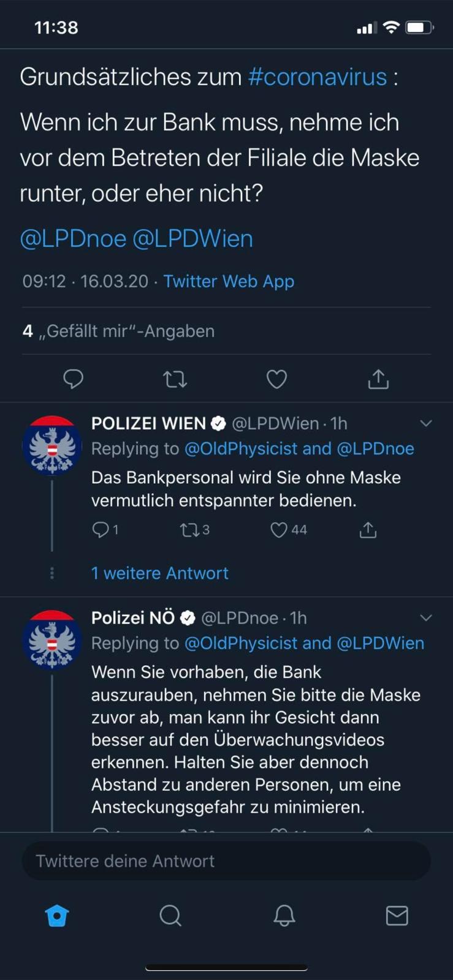
Task: Expand '1 weitere Antwort' thread
Action: point(159,573)
